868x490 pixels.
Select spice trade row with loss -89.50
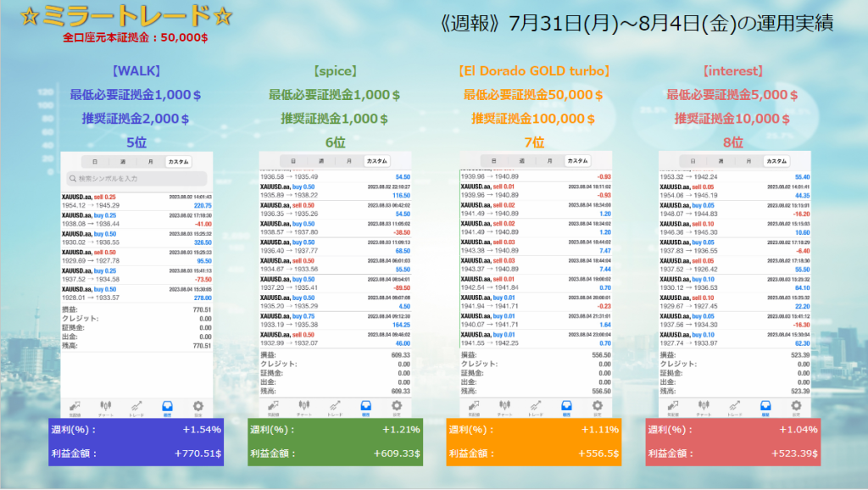pyautogui.click(x=335, y=283)
